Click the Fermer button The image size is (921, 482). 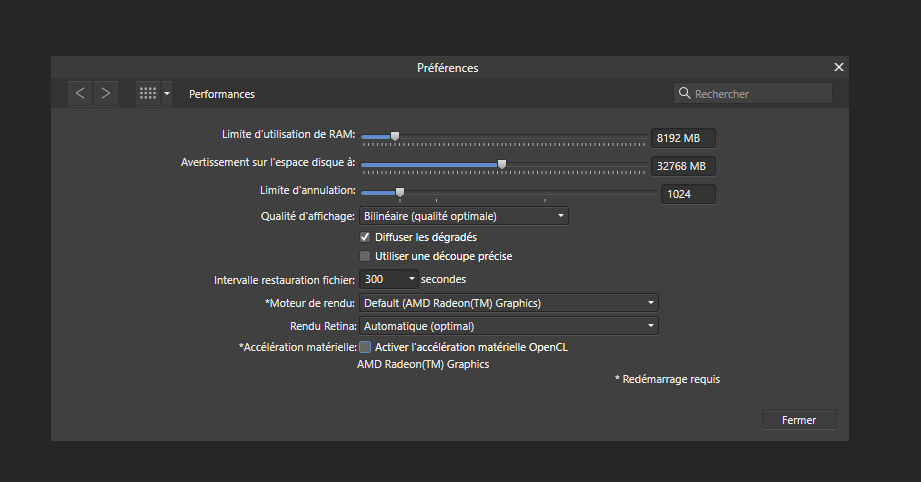click(799, 420)
